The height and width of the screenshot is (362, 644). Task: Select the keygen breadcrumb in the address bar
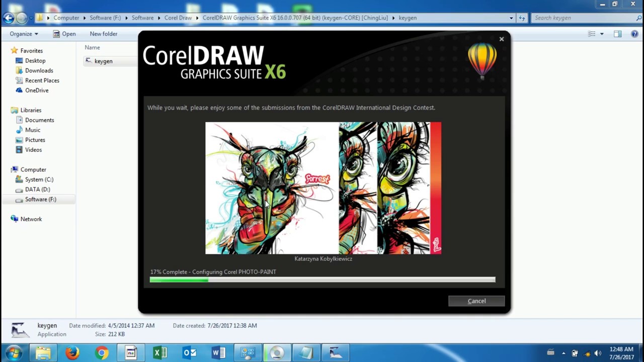(x=408, y=18)
